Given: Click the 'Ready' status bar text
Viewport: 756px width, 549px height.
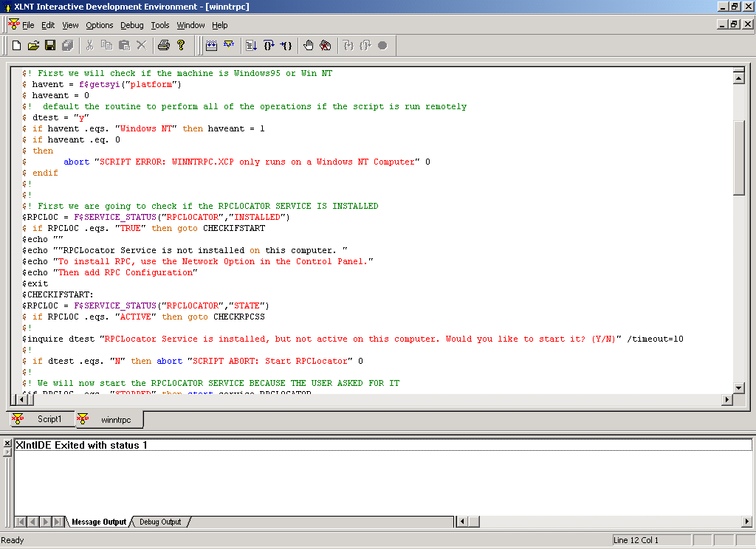Looking at the screenshot, I should tap(13, 540).
